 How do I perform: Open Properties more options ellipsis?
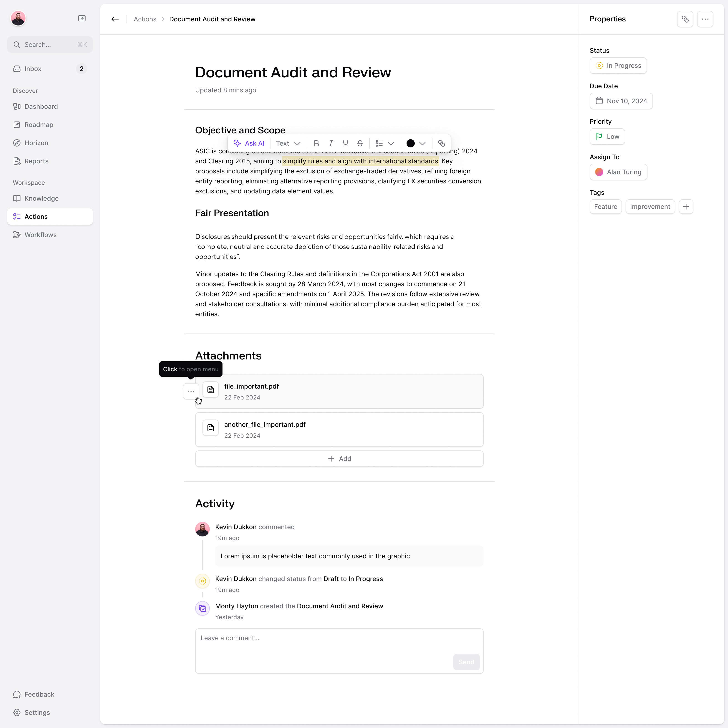coord(705,19)
